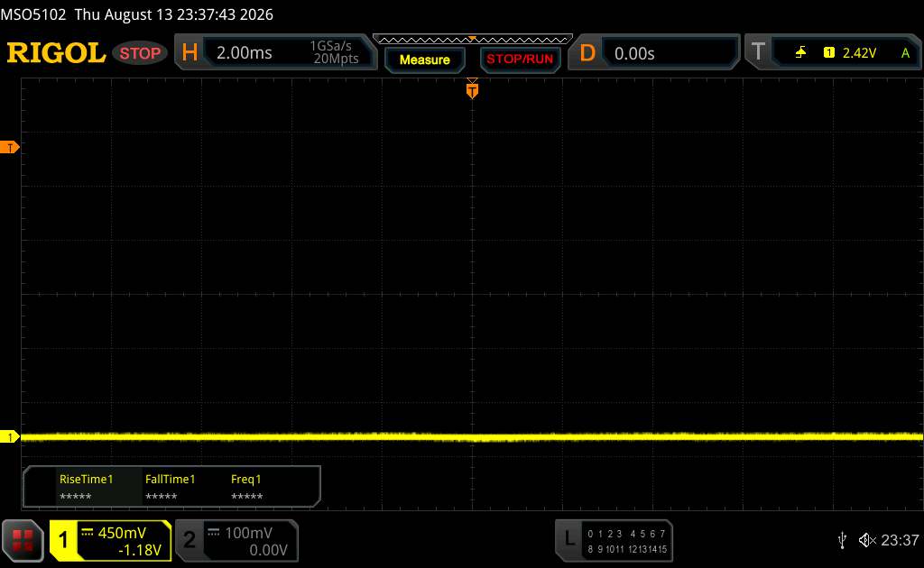
Task: Click the Freq1 measurement
Action: [246, 487]
